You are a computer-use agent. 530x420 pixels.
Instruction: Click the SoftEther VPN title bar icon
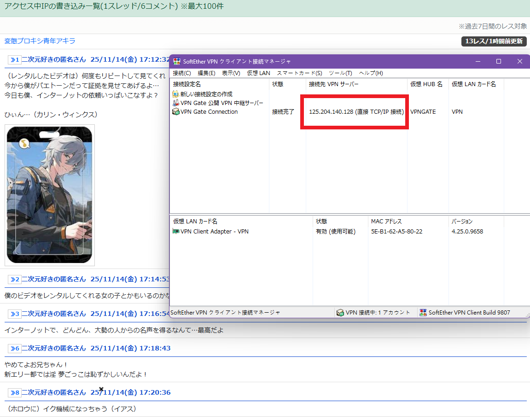pos(177,61)
